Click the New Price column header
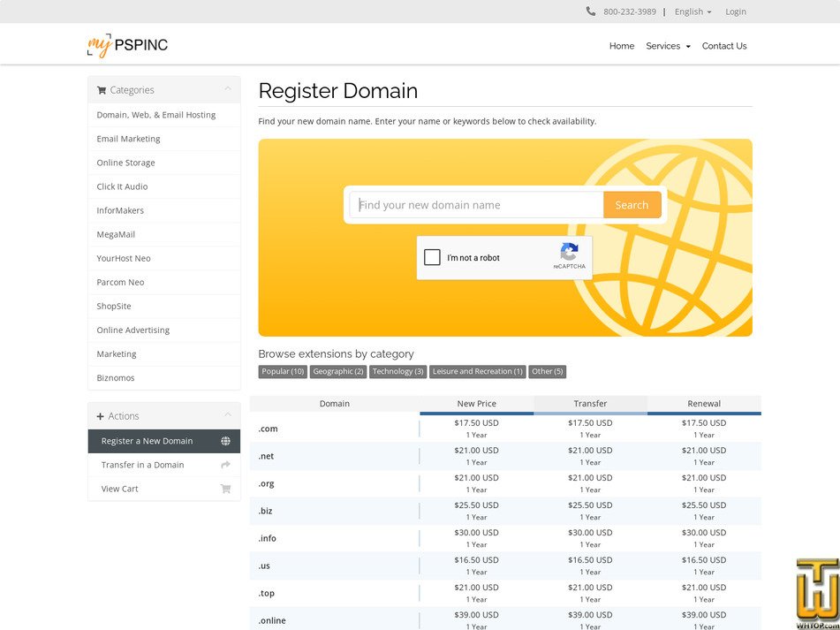 pyautogui.click(x=476, y=404)
